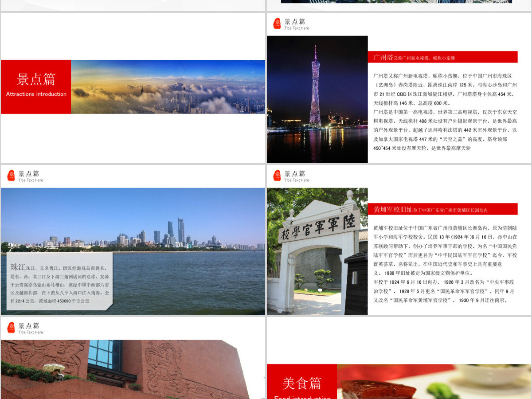Click the gray 珠江 description text box

coord(59,281)
